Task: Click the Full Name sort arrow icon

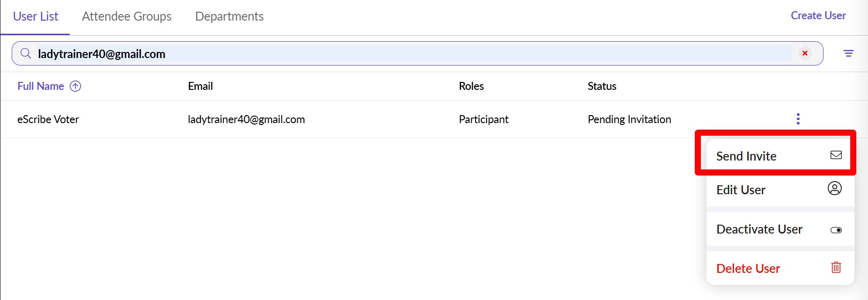Action: (x=75, y=86)
